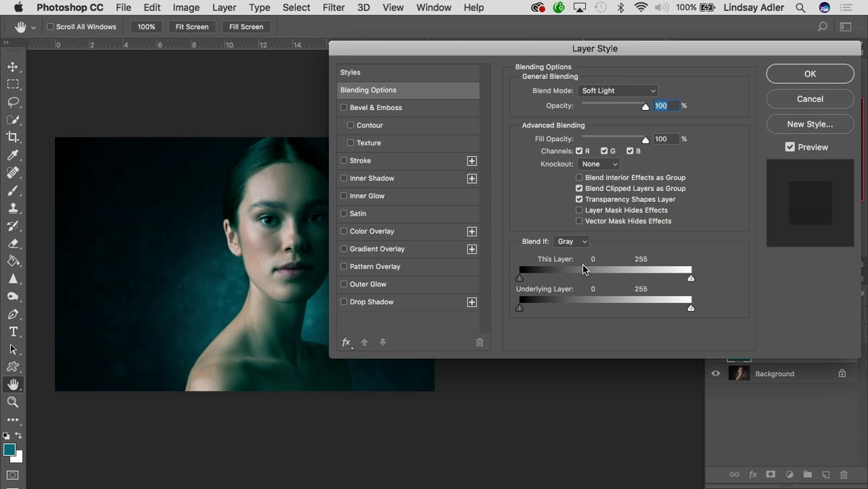
Task: Select the Crop tool
Action: [13, 137]
